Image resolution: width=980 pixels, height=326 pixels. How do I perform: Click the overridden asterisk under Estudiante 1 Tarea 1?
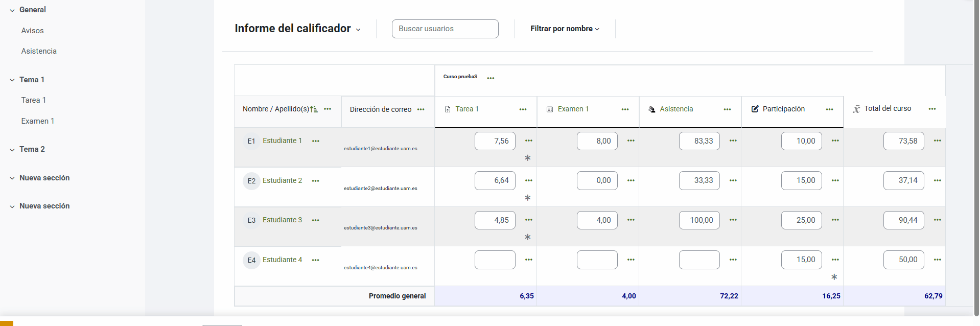[x=528, y=158]
